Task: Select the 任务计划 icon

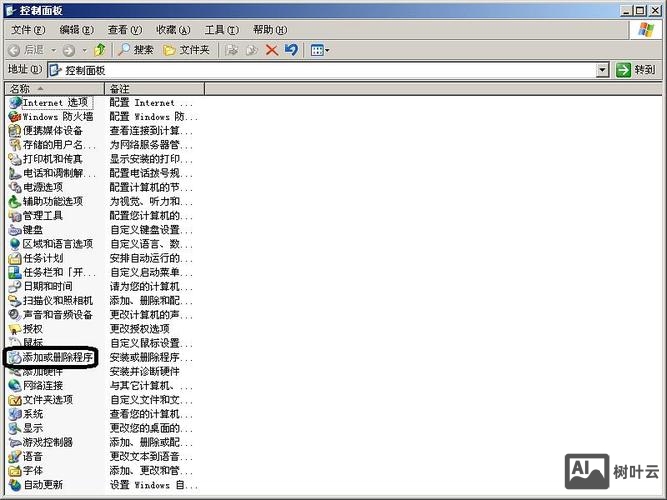Action: point(15,258)
